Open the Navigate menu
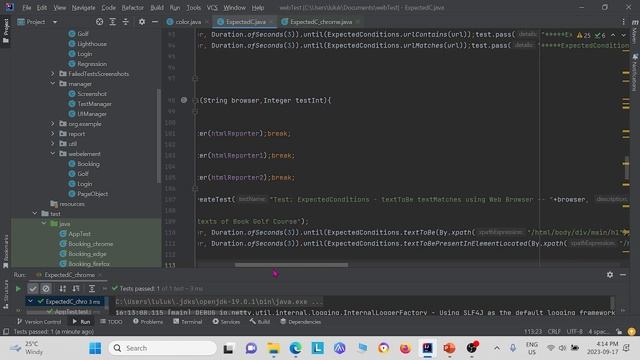This screenshot has height=360, width=640. pos(83,8)
